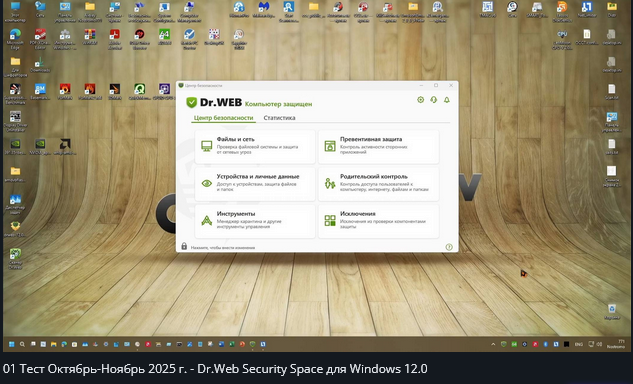This screenshot has width=633, height=384.
Task: Select drweb 12.0 desktop icon
Action: 15,229
